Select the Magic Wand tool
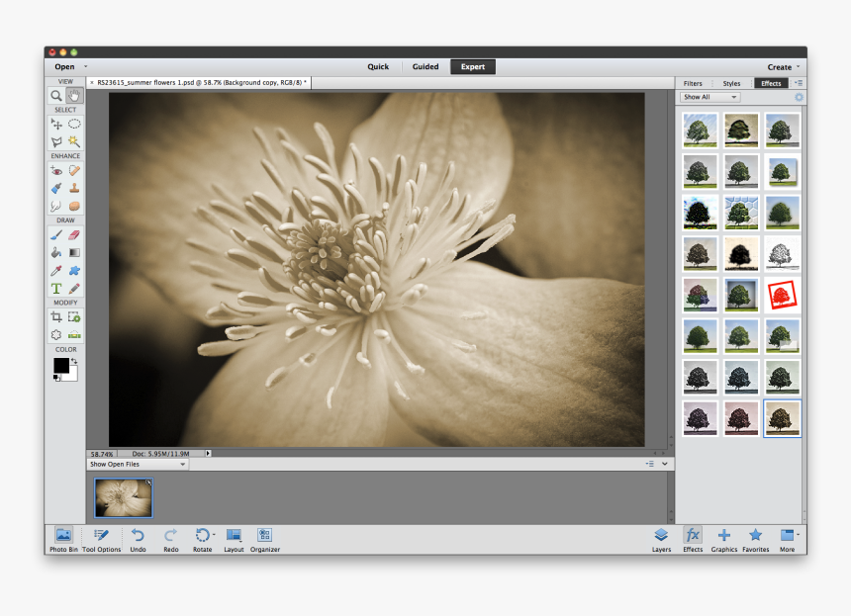 coord(73,140)
